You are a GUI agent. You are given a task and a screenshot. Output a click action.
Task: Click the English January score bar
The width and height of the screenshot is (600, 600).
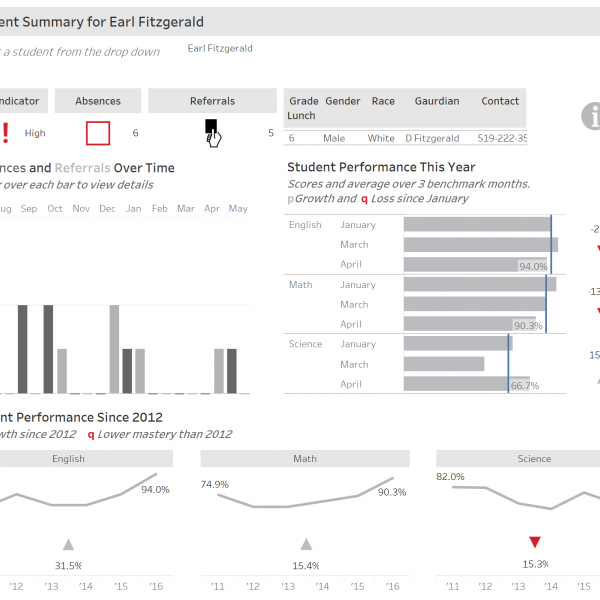click(477, 224)
